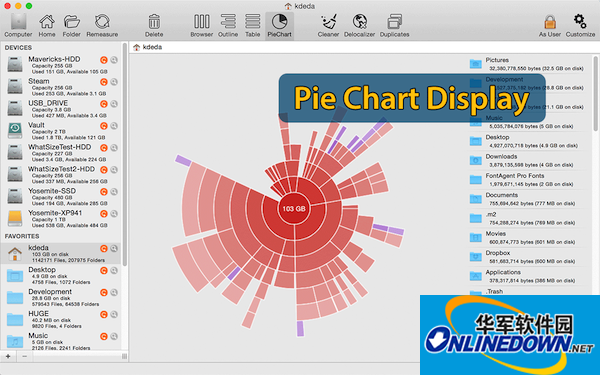
Task: Select the Vault backup drive
Action: click(61, 130)
